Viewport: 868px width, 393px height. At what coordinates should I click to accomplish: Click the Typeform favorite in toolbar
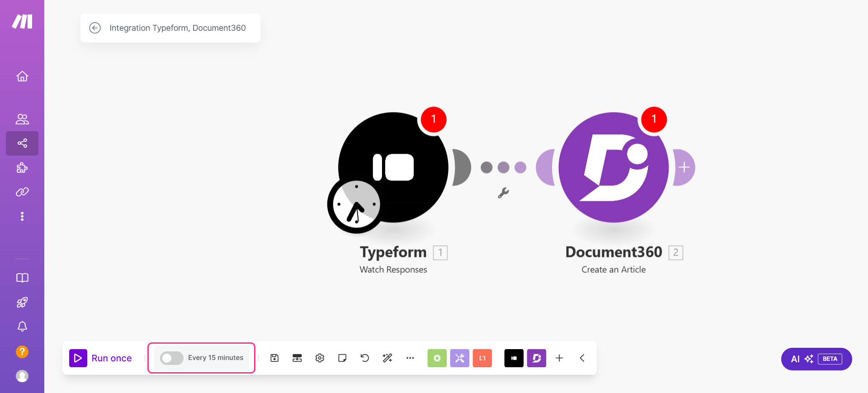[x=514, y=358]
